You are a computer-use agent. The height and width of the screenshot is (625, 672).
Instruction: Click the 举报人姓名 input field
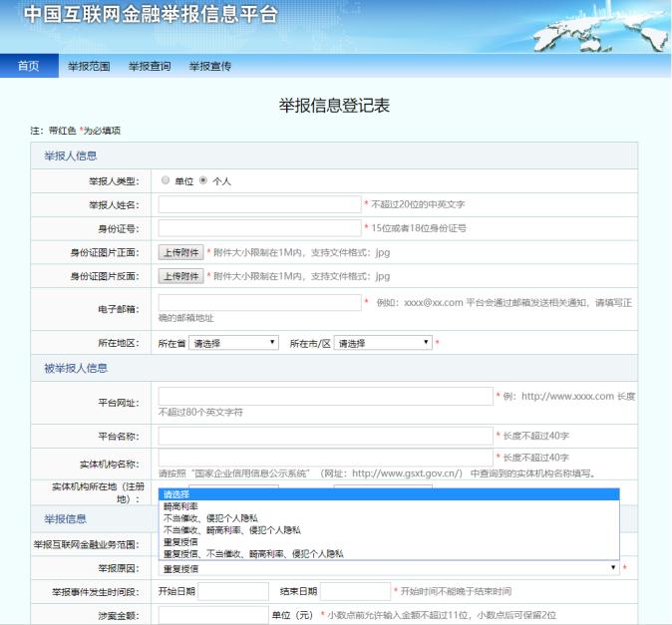pyautogui.click(x=259, y=204)
